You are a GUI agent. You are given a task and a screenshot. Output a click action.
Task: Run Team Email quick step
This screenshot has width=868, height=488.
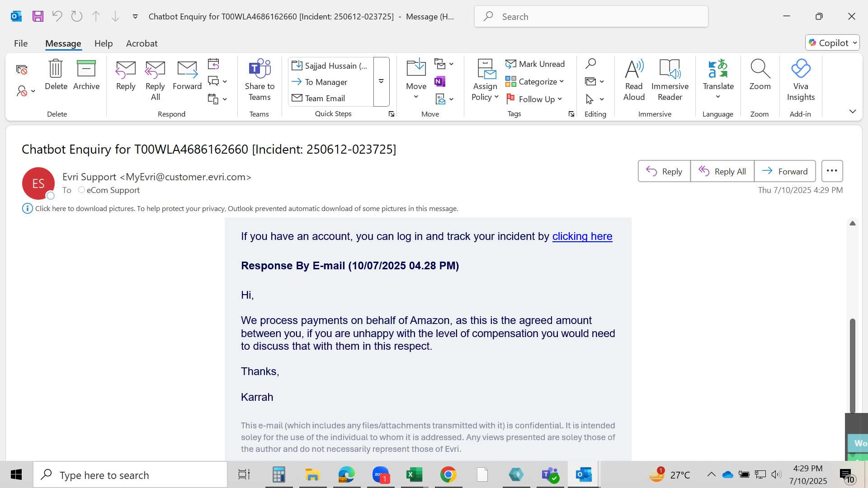(330, 98)
